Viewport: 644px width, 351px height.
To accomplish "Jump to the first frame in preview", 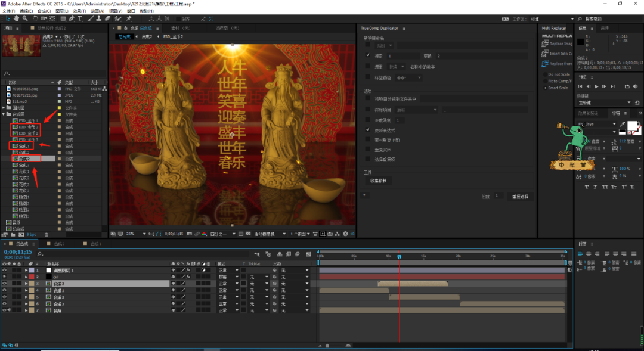I will click(580, 86).
